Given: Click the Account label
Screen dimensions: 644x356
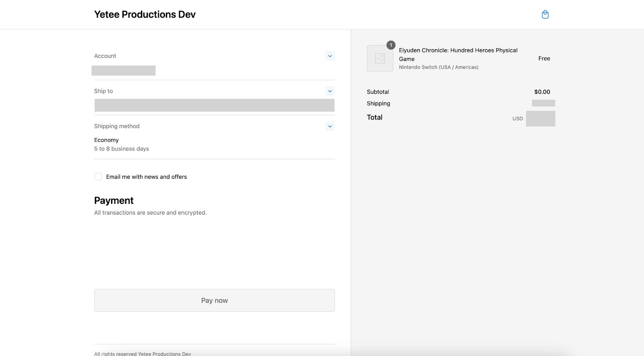Looking at the screenshot, I should (x=105, y=56).
